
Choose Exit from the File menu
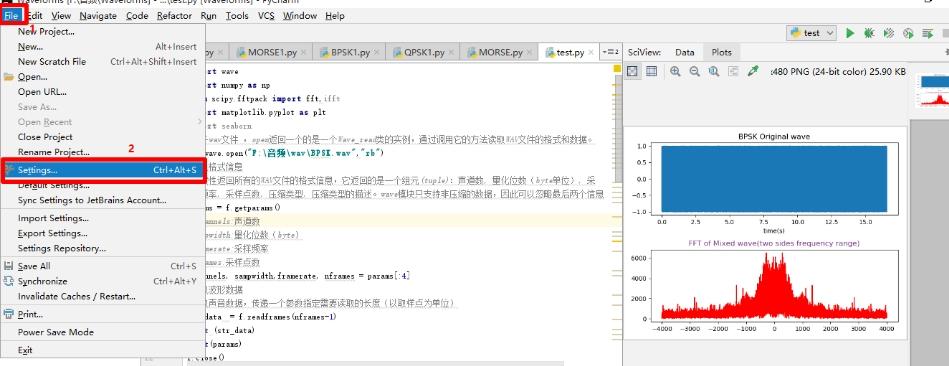pyautogui.click(x=102, y=350)
